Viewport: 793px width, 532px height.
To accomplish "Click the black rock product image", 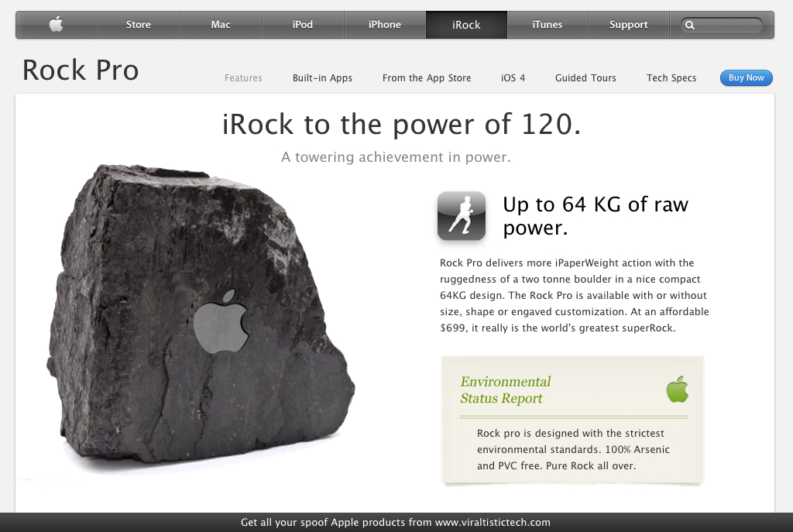I will [201, 314].
